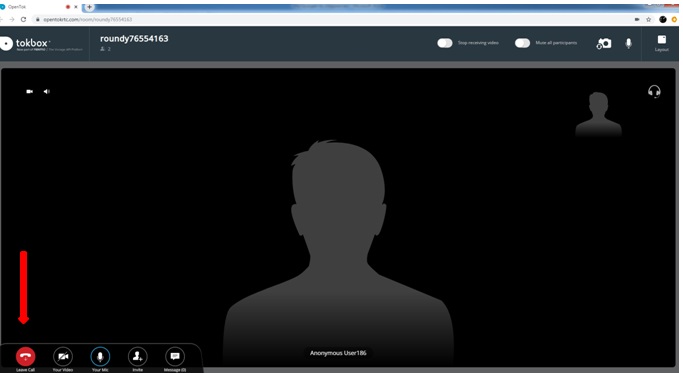Reload the page with browser refresh

coord(23,19)
